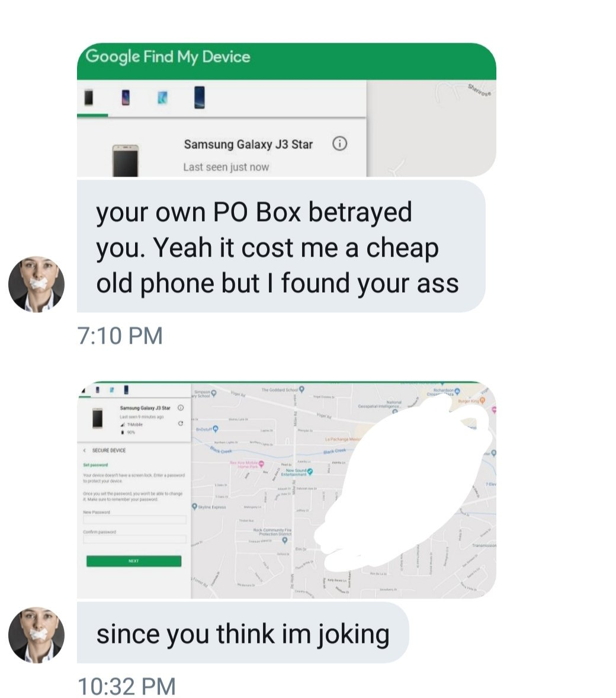Click the New Password input field
The width and height of the screenshot is (616, 698).
point(134,520)
